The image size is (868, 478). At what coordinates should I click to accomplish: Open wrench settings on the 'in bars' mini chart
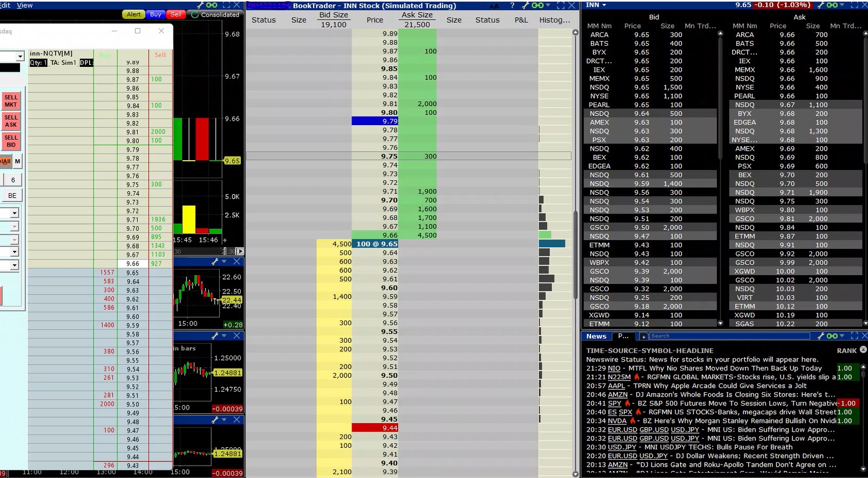(x=215, y=336)
